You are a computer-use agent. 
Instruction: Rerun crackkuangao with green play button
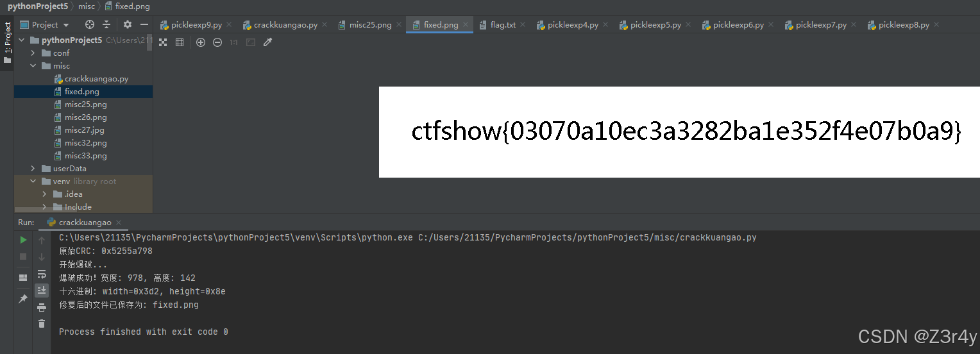[x=23, y=240]
